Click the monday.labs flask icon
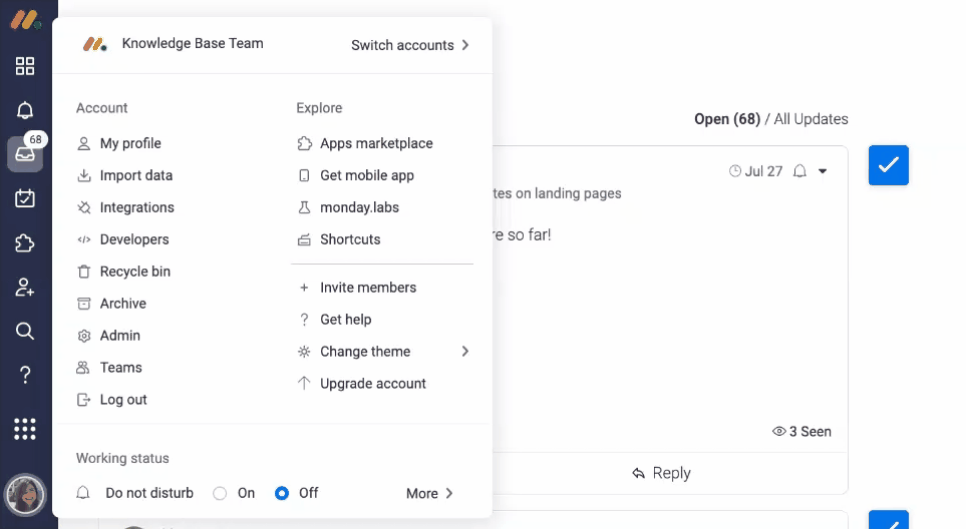The width and height of the screenshot is (966, 529). click(304, 208)
